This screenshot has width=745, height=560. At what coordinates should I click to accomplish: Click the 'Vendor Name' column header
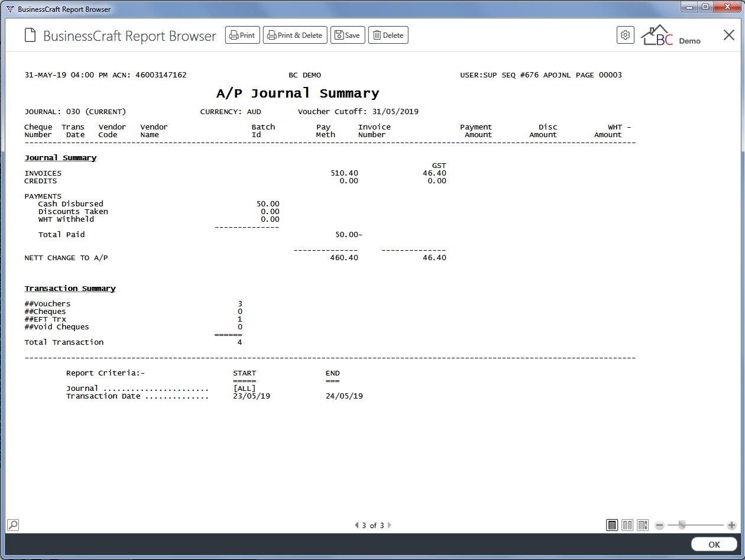click(x=154, y=131)
